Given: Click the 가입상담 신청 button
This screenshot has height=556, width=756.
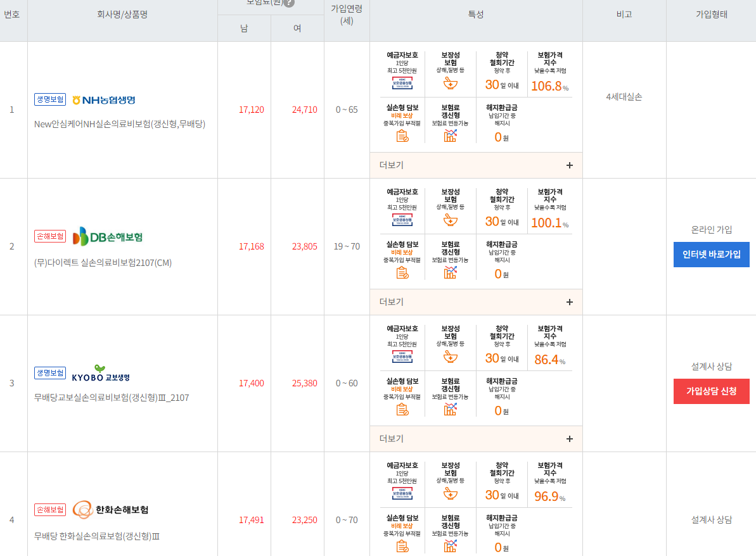Looking at the screenshot, I should pyautogui.click(x=711, y=391).
